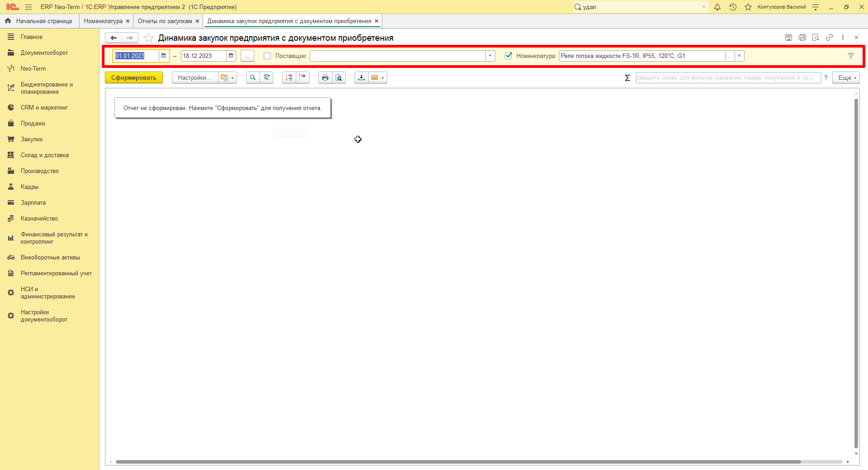868x470 pixels.
Task: Click the horizontal scrollbar of the report
Action: pos(458,462)
